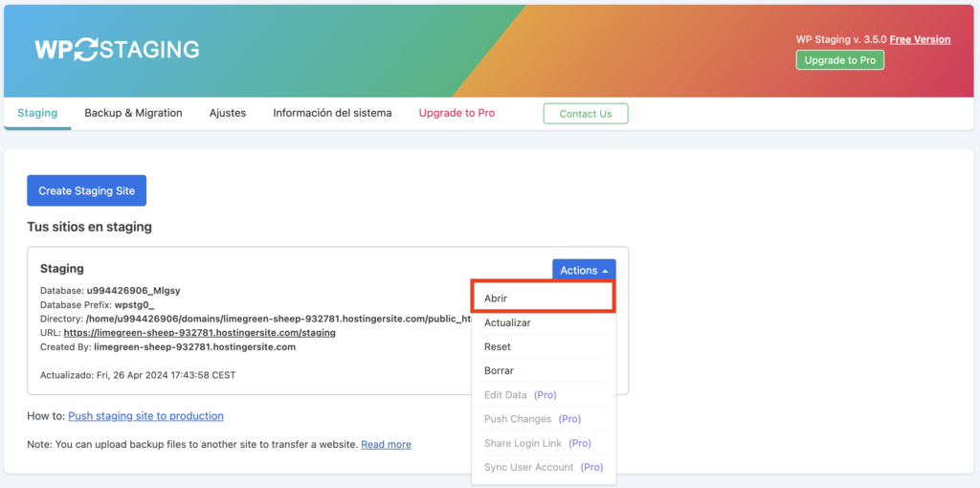This screenshot has height=488, width=980.
Task: Click the database prefix wpstg0_
Action: click(134, 305)
